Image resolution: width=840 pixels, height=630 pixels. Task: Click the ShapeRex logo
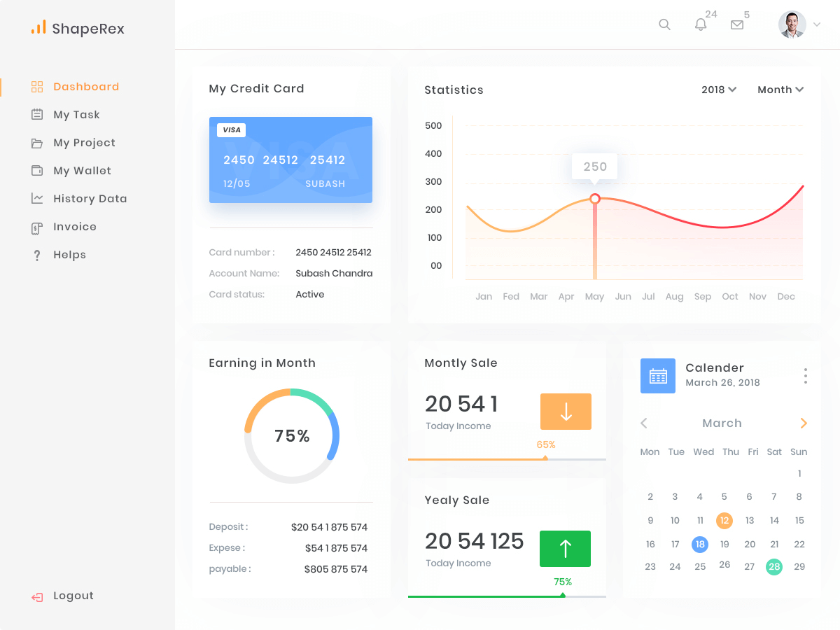tap(78, 28)
